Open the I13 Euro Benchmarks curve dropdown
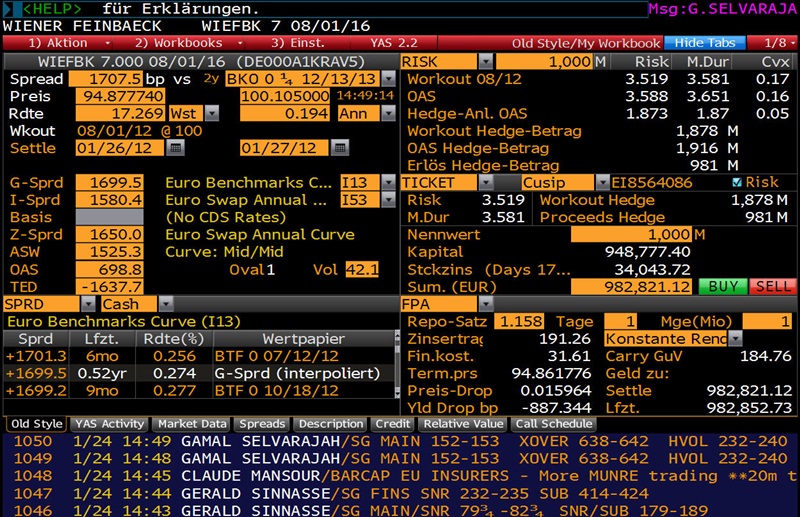Image resolution: width=800 pixels, height=517 pixels. pyautogui.click(x=388, y=183)
